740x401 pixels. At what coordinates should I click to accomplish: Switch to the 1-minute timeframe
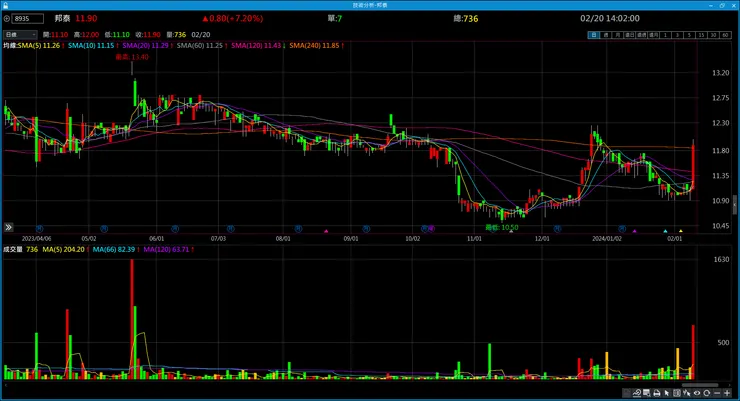point(665,35)
